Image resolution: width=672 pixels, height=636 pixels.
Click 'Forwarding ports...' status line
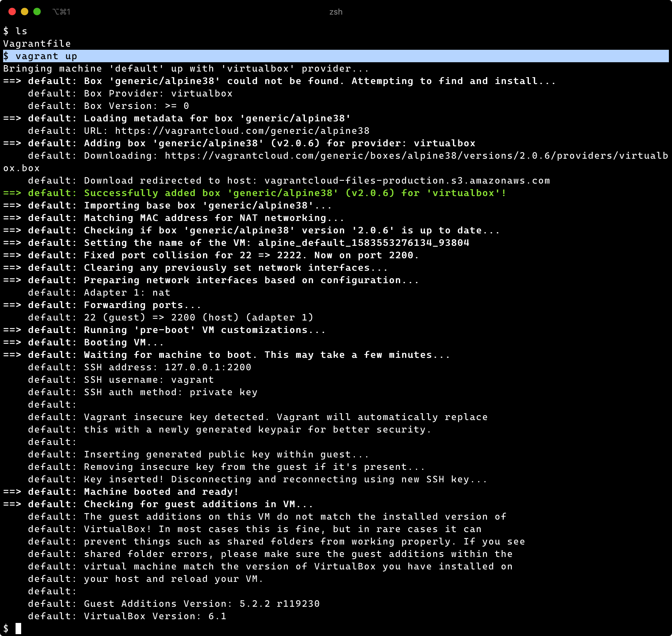(x=142, y=305)
